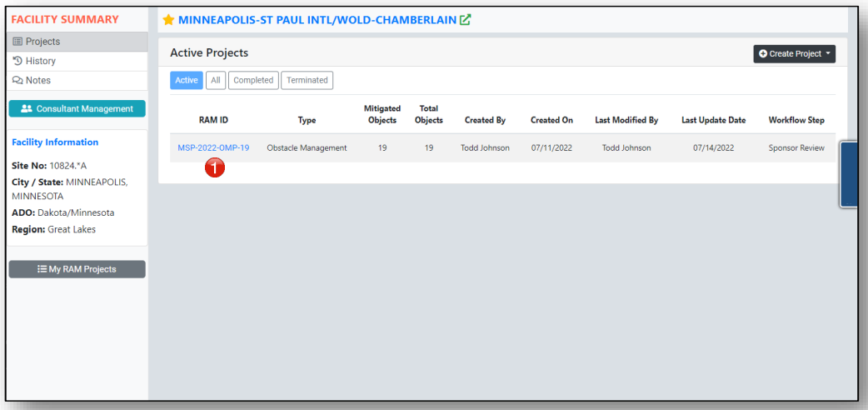
Task: Click the Last Update Date column header
Action: point(714,120)
